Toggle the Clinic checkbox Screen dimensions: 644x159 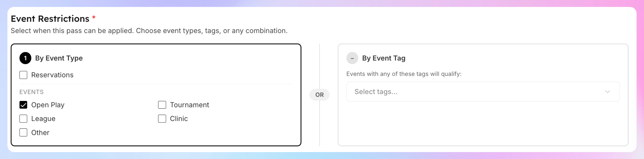[x=162, y=118]
